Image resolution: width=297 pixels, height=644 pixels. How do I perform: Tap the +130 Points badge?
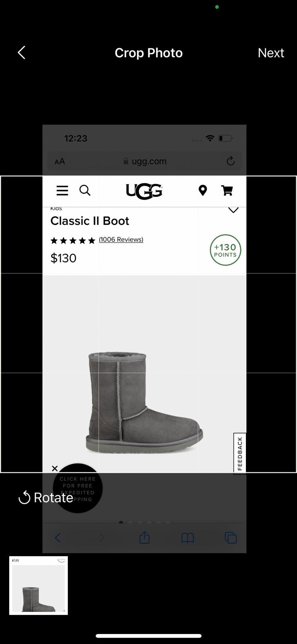tap(225, 250)
